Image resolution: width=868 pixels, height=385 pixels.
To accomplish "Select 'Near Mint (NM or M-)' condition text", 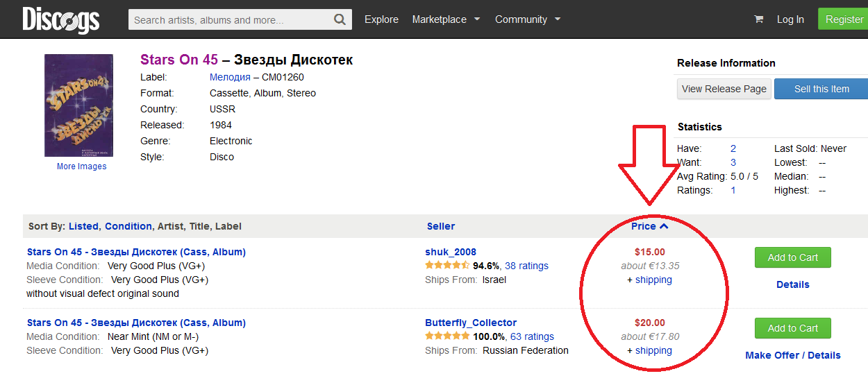I will (x=153, y=336).
